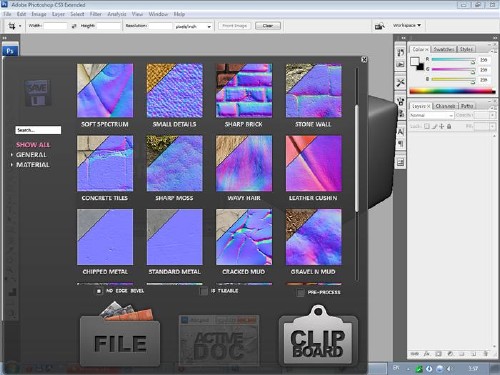Open the Paragraph panel icon in dock
The width and height of the screenshot is (500, 375).
coord(400,144)
